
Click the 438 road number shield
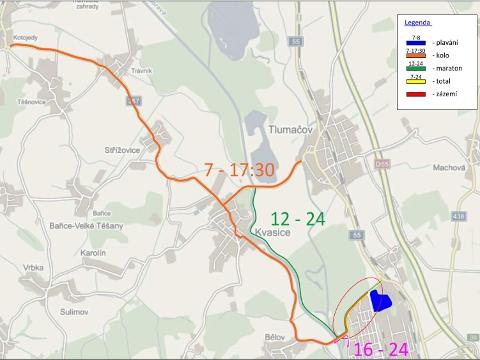459,217
